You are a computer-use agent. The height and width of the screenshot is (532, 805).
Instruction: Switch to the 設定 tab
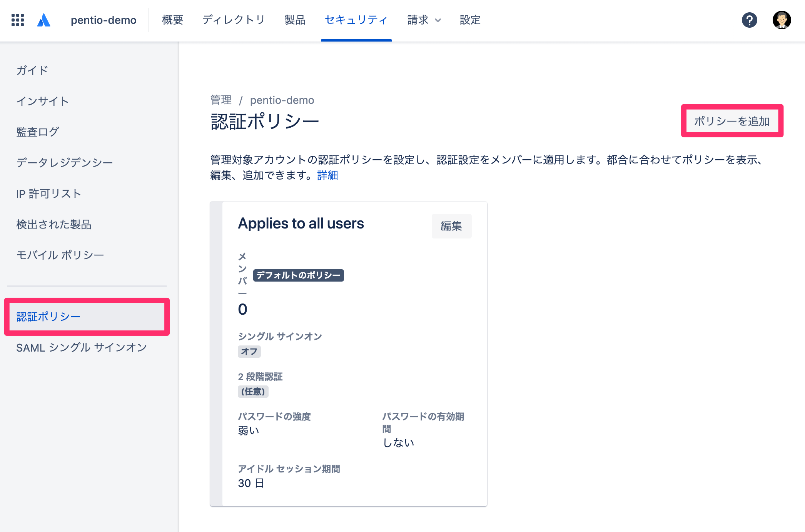[x=470, y=20]
